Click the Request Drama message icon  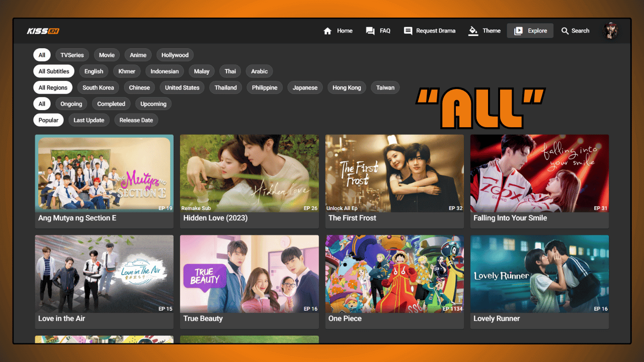pos(408,31)
